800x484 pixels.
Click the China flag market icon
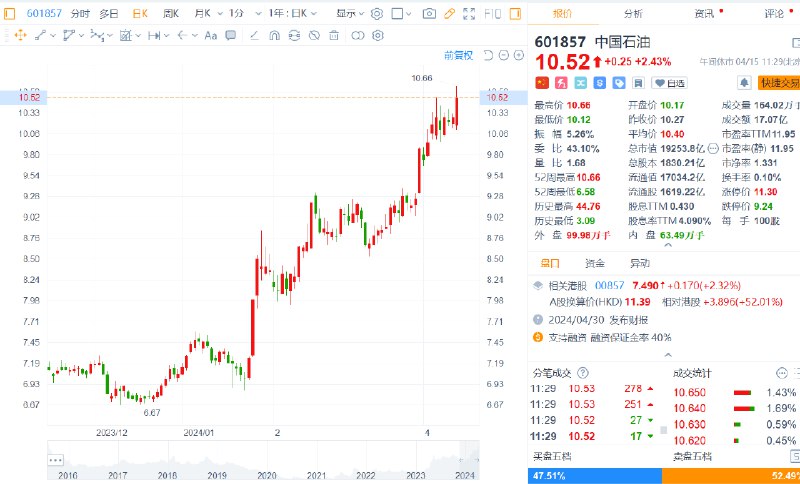tap(541, 83)
